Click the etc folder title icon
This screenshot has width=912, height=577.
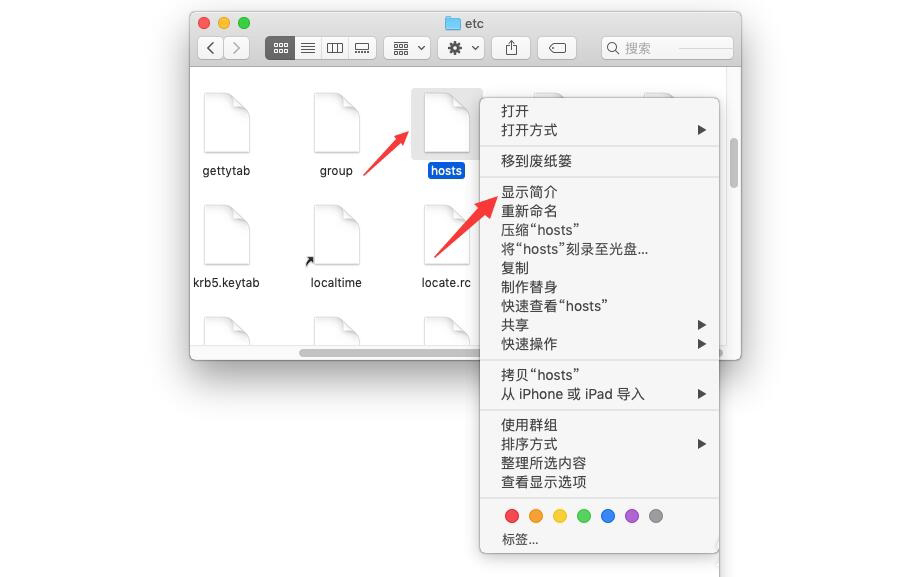453,23
